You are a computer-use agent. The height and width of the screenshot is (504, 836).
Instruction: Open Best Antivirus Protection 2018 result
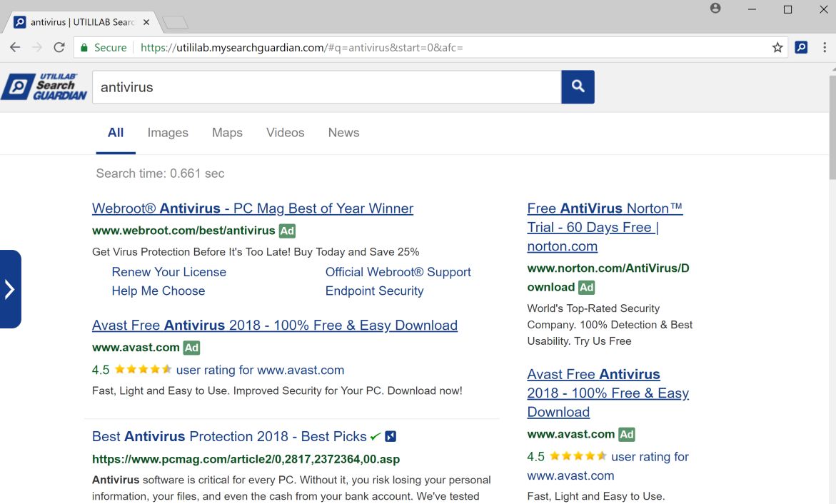click(229, 436)
